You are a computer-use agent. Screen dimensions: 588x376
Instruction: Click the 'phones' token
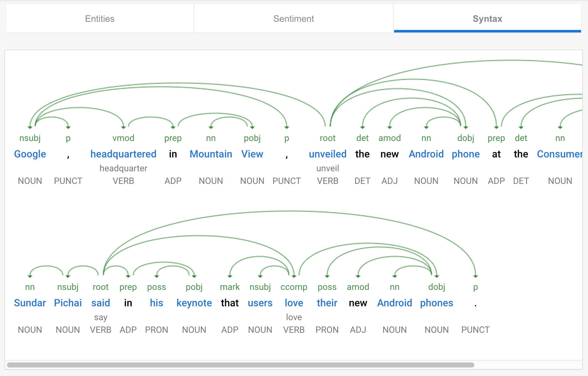pyautogui.click(x=436, y=303)
